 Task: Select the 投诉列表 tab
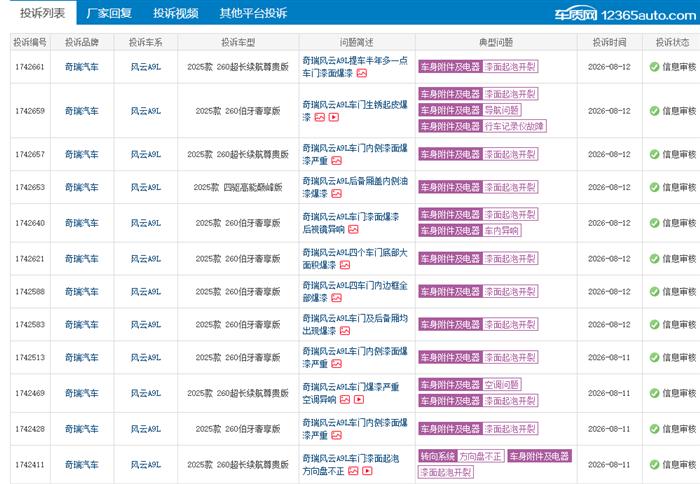point(42,13)
